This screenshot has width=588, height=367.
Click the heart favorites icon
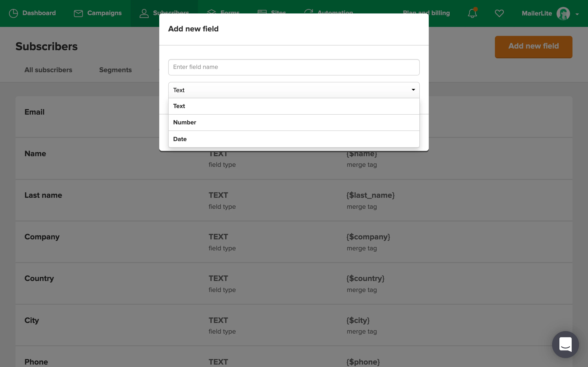pyautogui.click(x=499, y=13)
